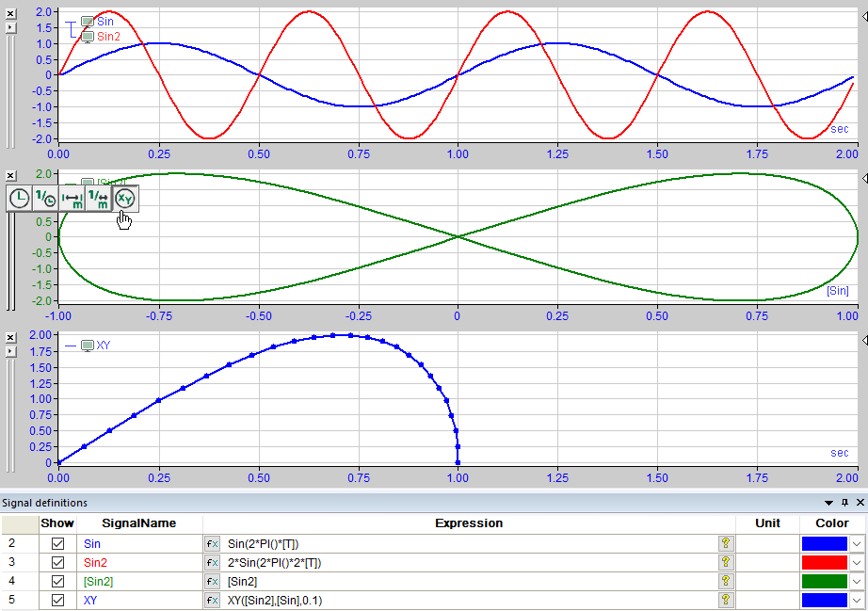
Task: Uncheck Show for the Sin2 signal
Action: click(x=57, y=563)
